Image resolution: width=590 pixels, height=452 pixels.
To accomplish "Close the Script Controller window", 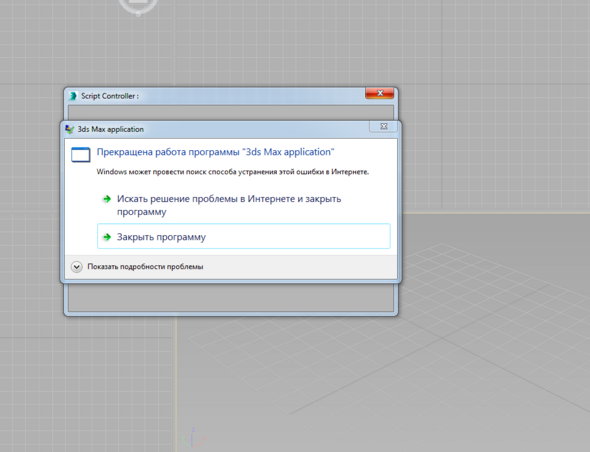I will click(x=380, y=93).
